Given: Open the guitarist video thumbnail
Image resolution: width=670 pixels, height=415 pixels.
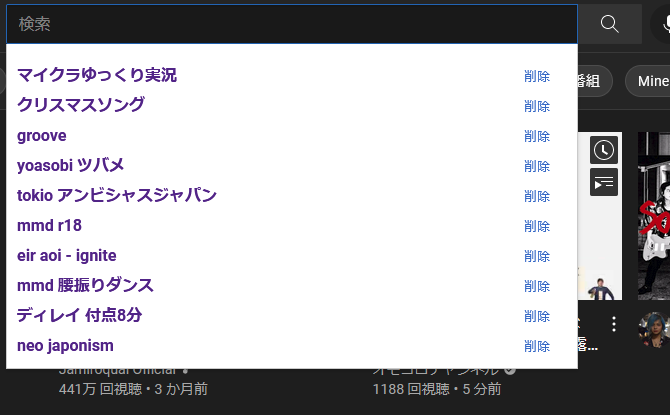Looking at the screenshot, I should click(x=654, y=216).
